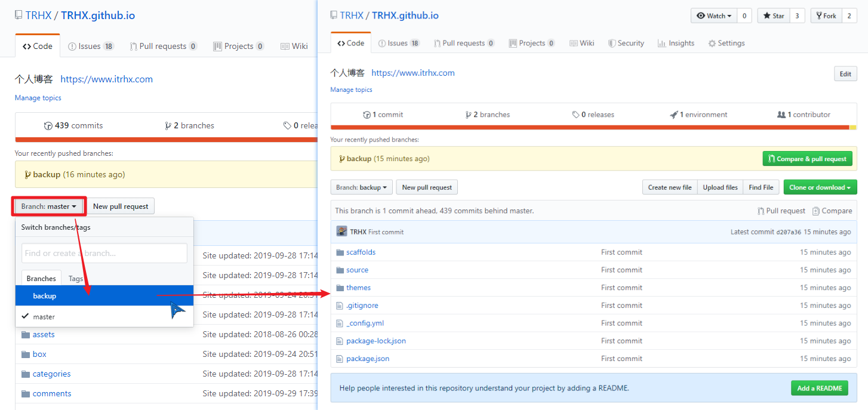Open the 1 contributor link
868x410 pixels.
[x=804, y=115]
